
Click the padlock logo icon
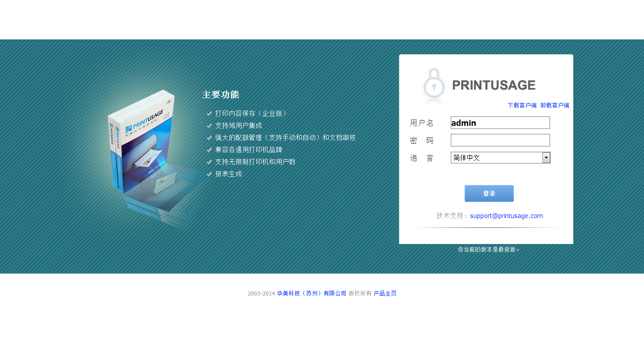pos(434,85)
